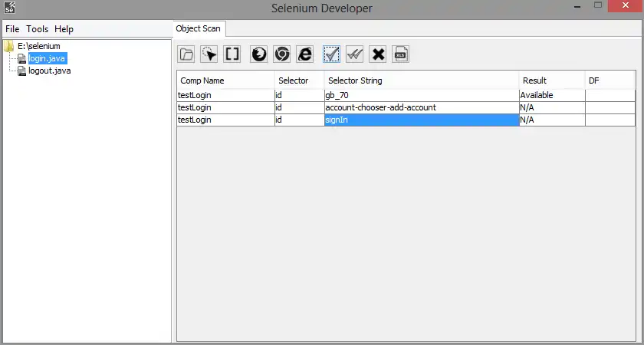644x345 pixels.
Task: Export results with the XLS icon
Action: click(x=400, y=54)
